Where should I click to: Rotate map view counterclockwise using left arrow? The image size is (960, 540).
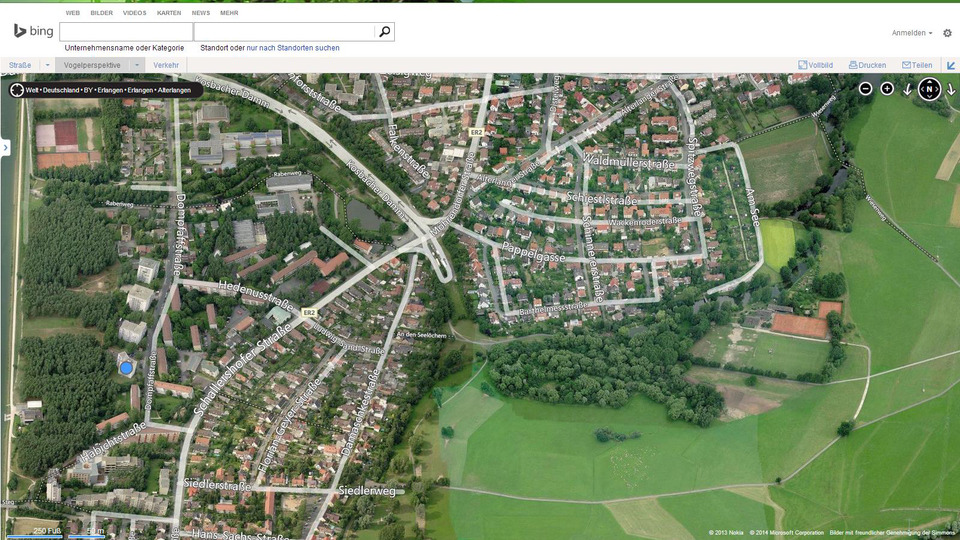point(908,89)
